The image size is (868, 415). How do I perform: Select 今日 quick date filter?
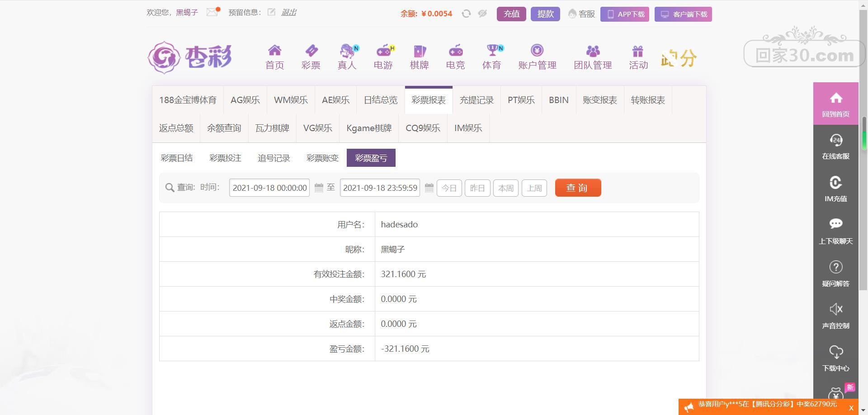click(x=449, y=188)
